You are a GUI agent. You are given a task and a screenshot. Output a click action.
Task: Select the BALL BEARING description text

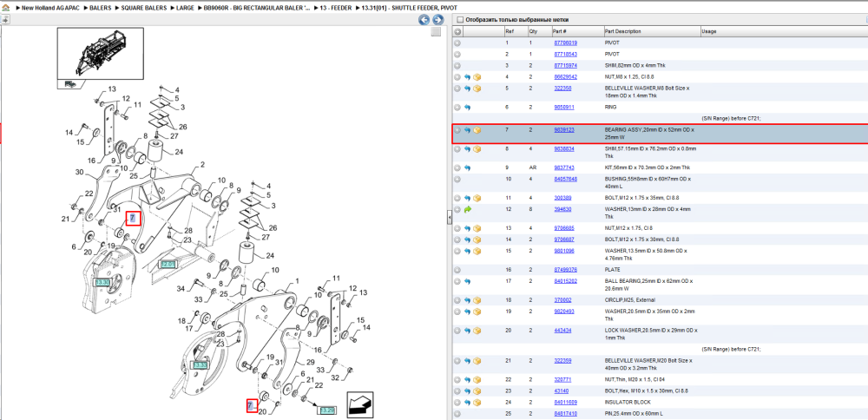tap(647, 285)
